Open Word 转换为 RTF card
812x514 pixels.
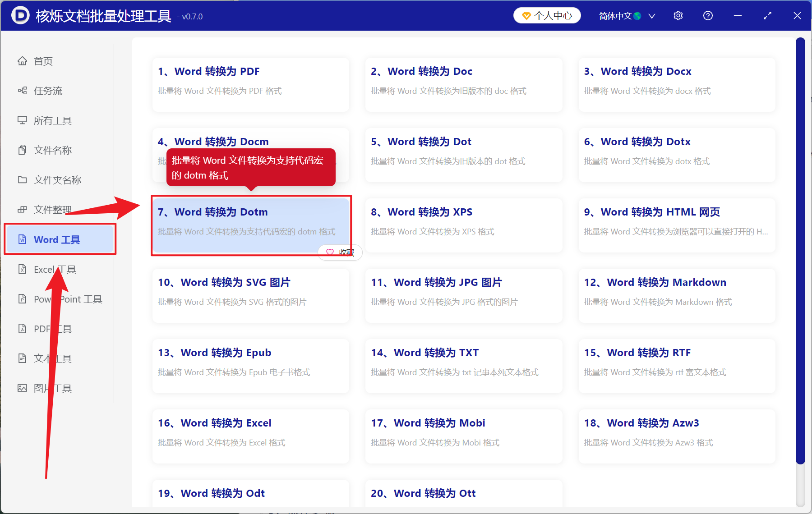point(677,366)
